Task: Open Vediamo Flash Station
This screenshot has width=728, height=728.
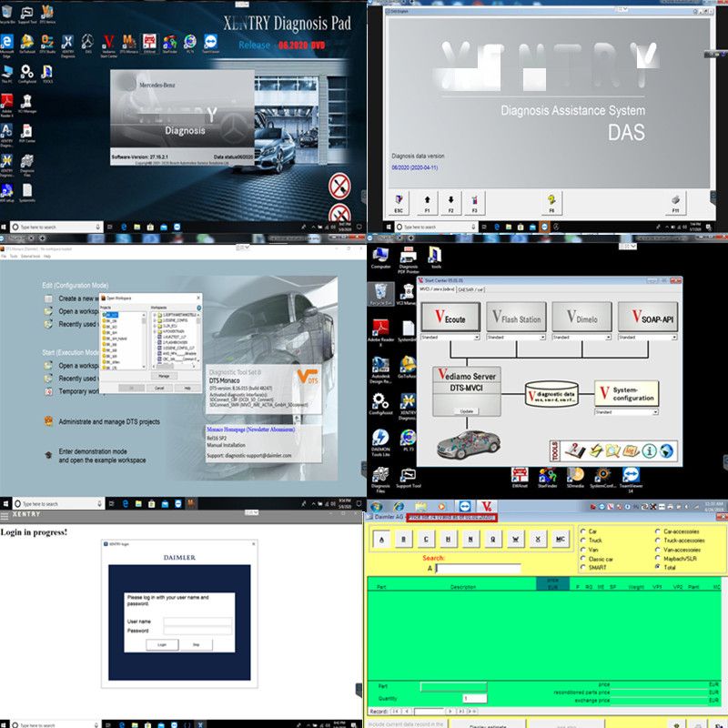Action: (516, 317)
